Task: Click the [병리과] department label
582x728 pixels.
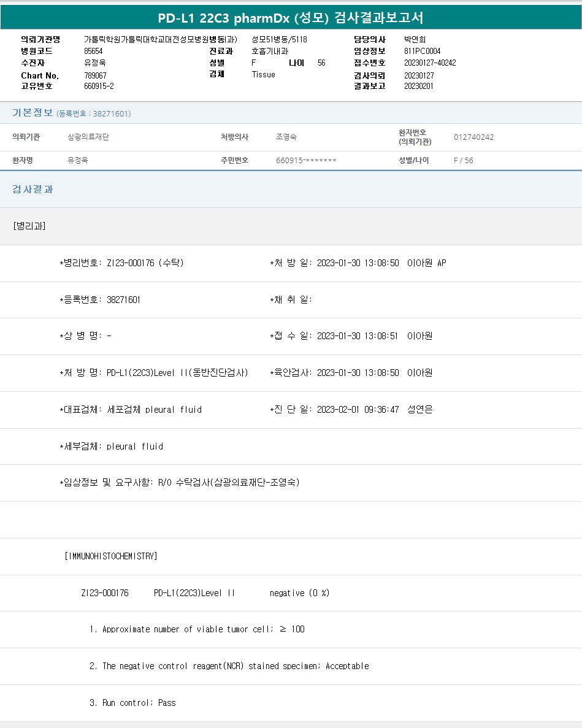Action: coord(29,226)
